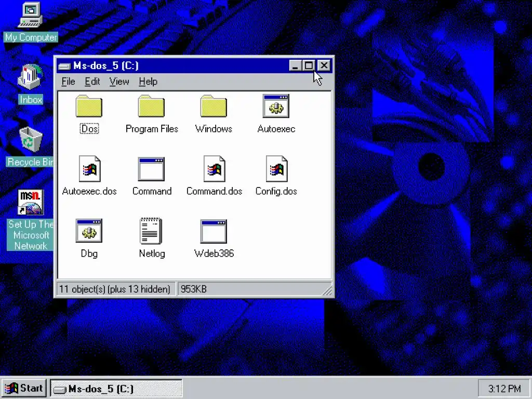Click the window resize grip corner

pos(327,290)
